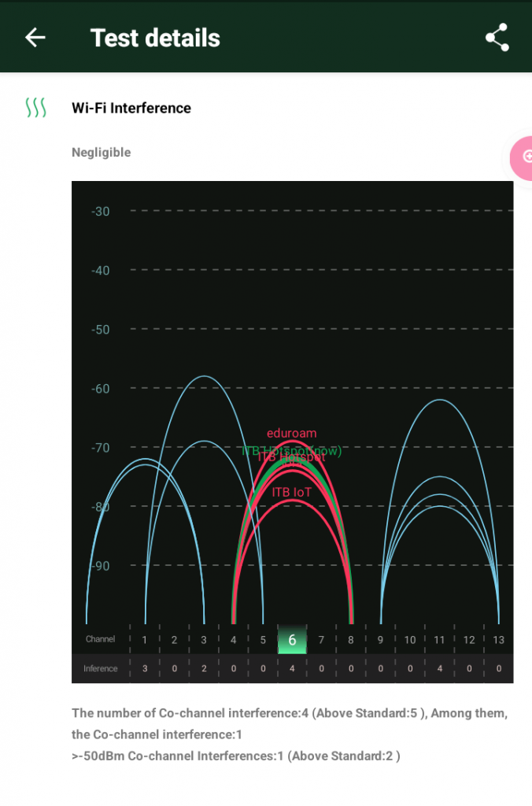This screenshot has height=806, width=532.
Task: Tap the Test details page title
Action: (x=155, y=38)
